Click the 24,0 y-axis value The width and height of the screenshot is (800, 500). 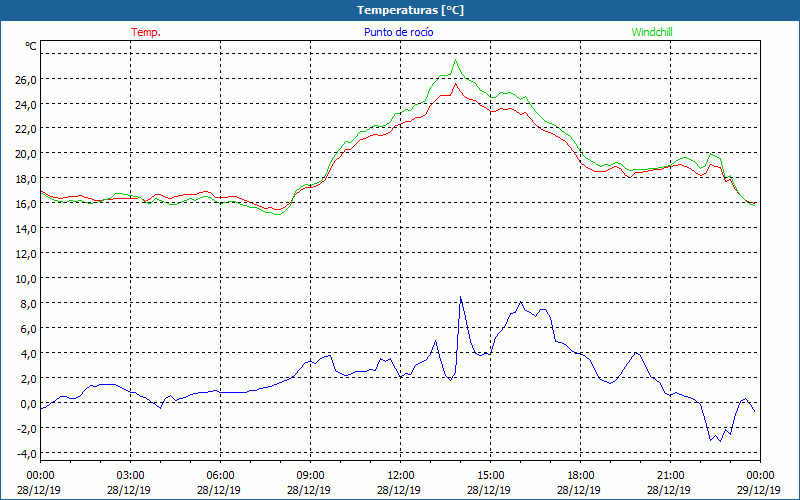[24, 104]
